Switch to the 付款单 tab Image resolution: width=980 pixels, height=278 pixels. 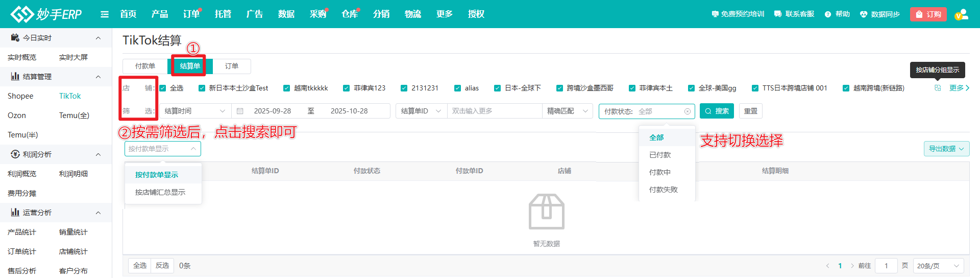tap(145, 66)
